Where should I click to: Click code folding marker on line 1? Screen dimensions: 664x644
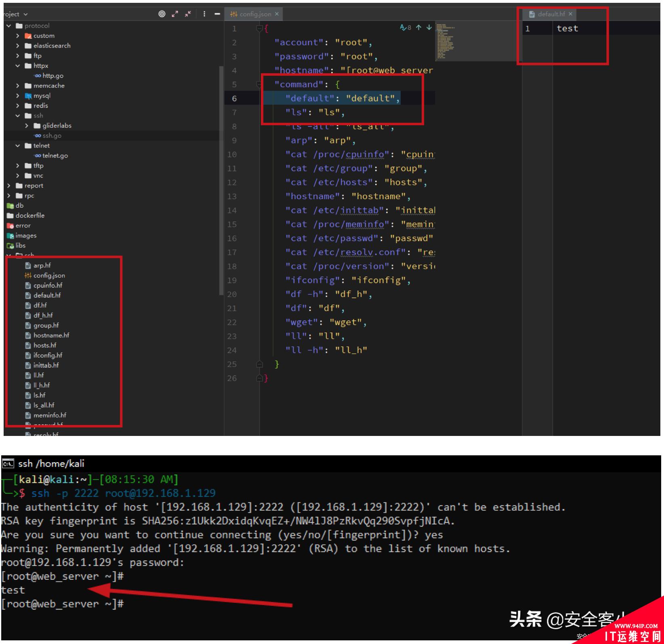click(259, 28)
